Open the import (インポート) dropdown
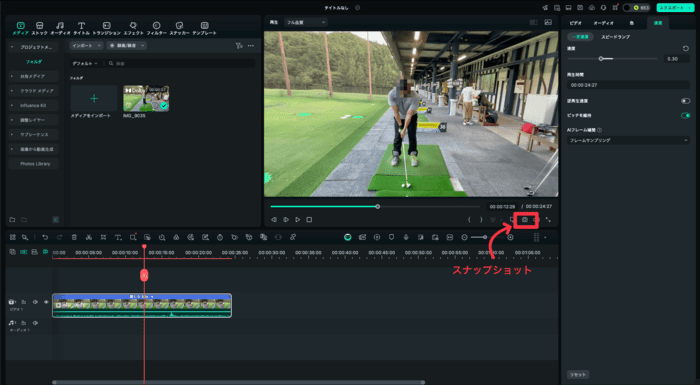 tap(86, 46)
